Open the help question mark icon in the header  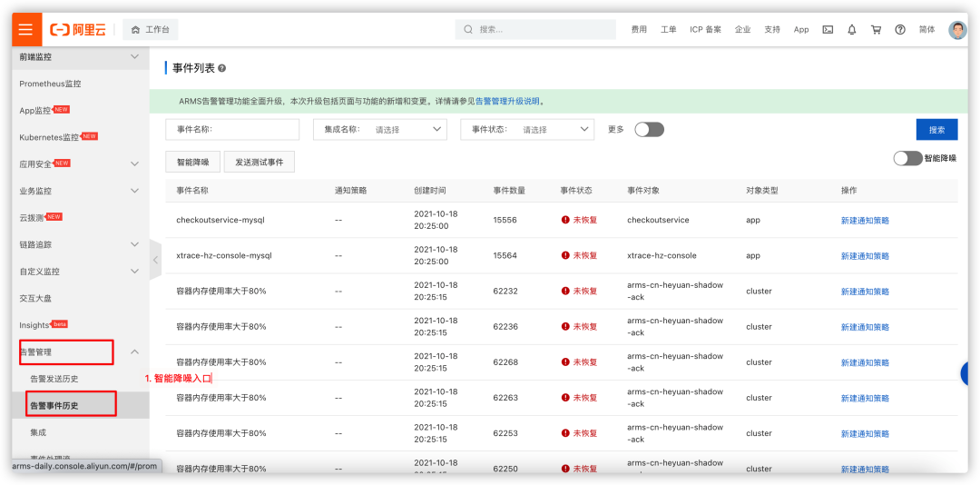pyautogui.click(x=900, y=29)
